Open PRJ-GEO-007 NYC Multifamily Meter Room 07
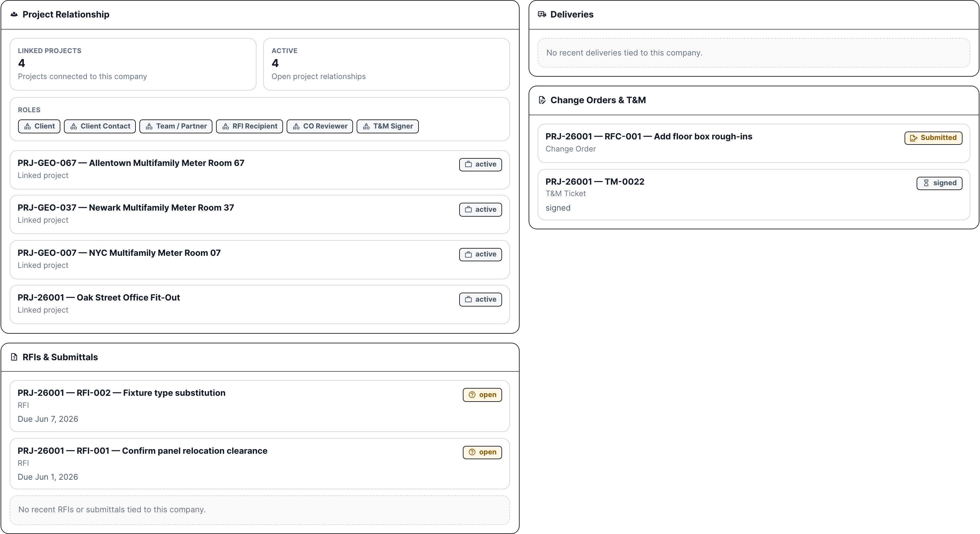 coord(260,260)
